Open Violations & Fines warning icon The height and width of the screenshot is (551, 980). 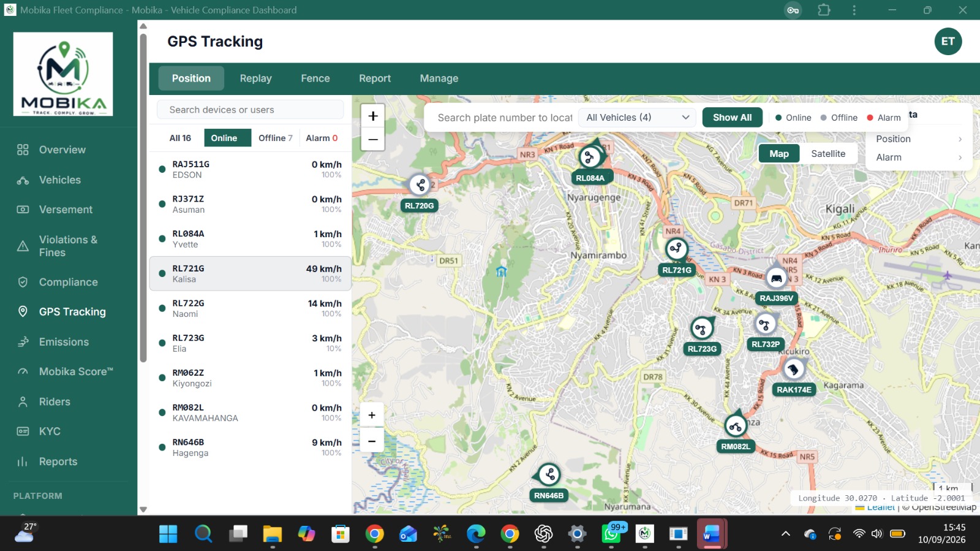coord(23,246)
